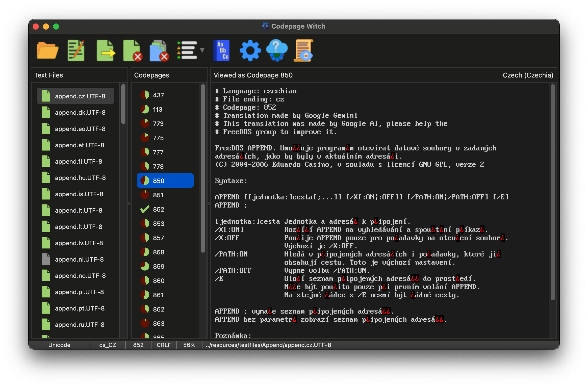
Task: Click the scroll viewer log icon
Action: [303, 50]
